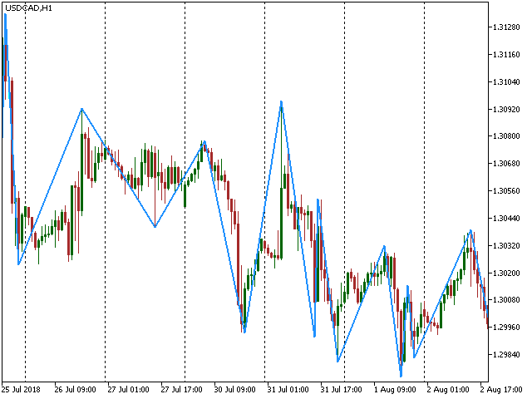The height and width of the screenshot is (399, 532).
Task: Click the 30 Jul 09:00 time label
Action: click(234, 390)
